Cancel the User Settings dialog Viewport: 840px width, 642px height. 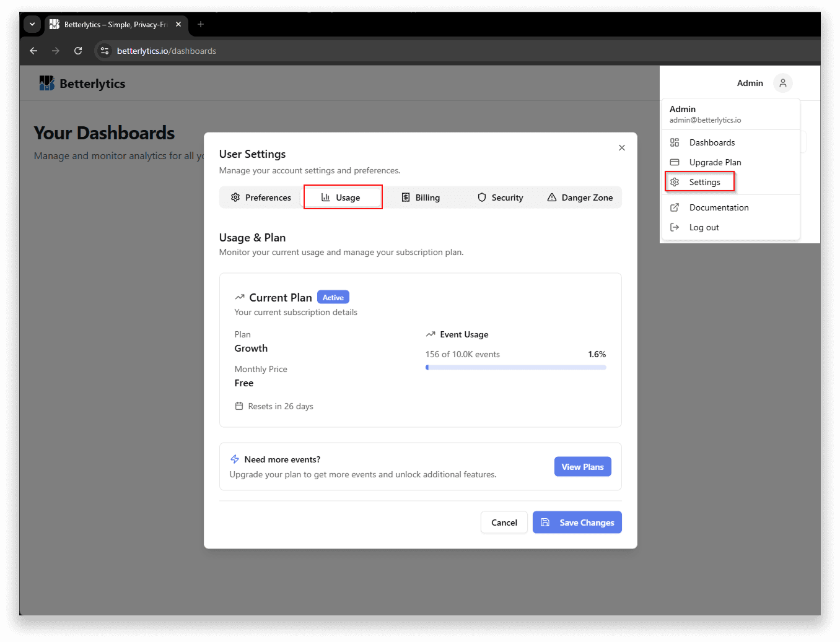pos(504,523)
